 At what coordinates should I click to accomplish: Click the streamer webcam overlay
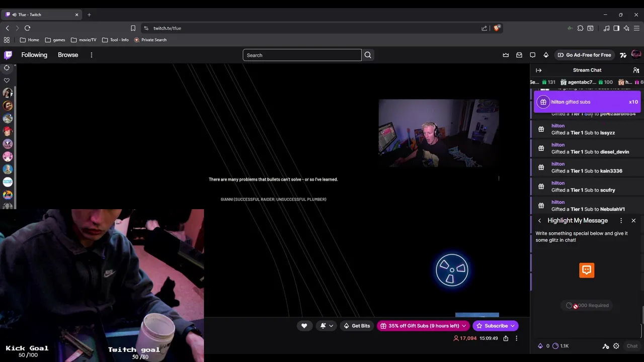click(439, 133)
